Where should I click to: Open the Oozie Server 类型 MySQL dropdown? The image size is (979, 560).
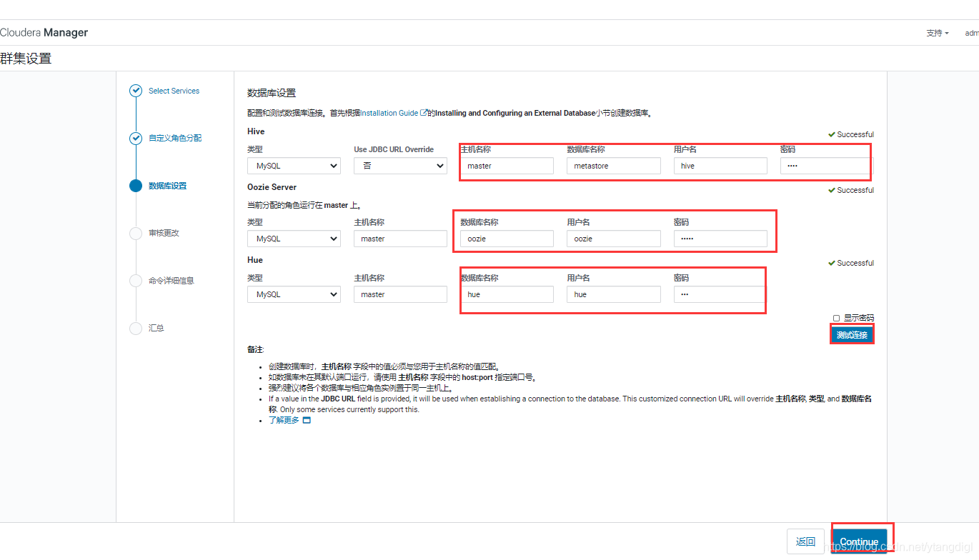click(x=294, y=239)
